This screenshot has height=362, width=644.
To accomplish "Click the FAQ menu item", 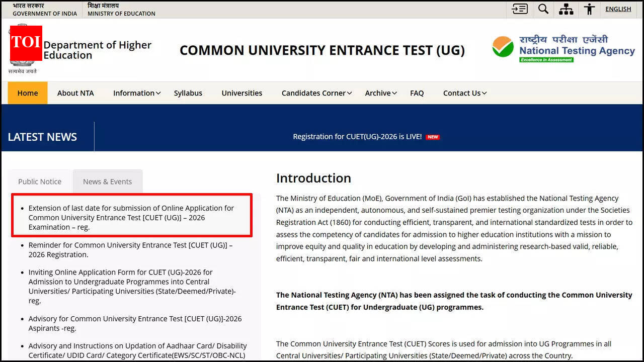I will (417, 93).
